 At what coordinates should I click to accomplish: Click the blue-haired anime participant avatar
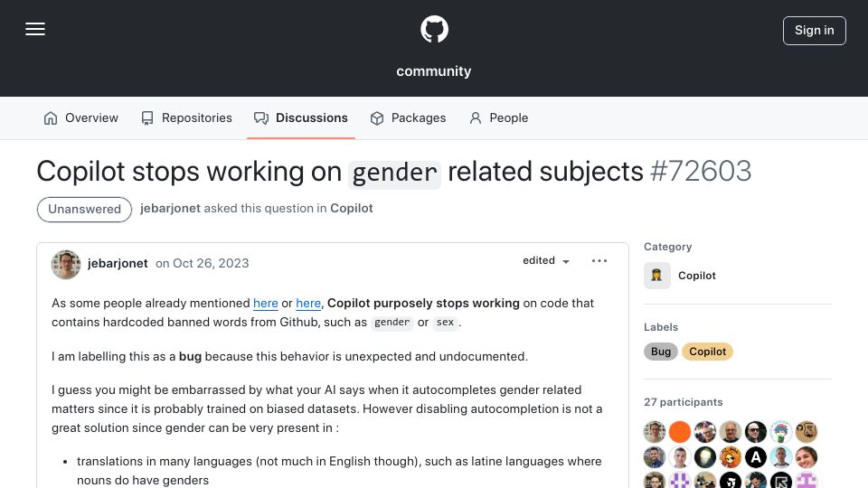(x=781, y=432)
